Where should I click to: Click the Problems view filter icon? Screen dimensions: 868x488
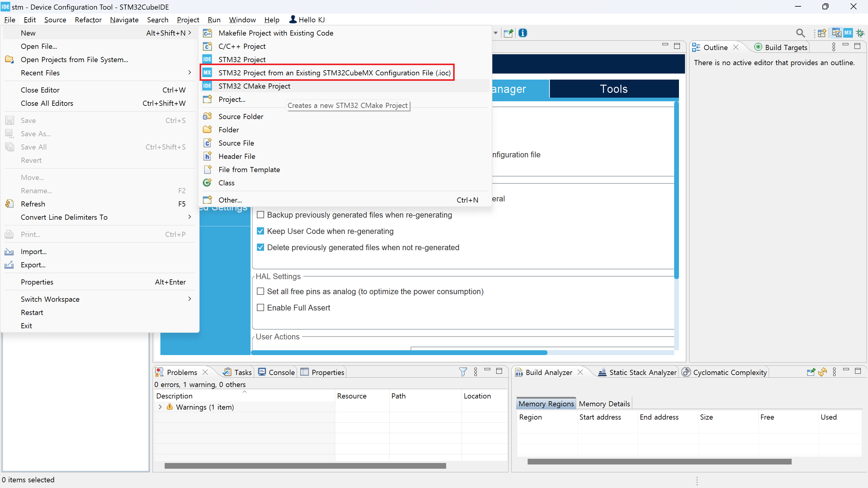coord(463,372)
